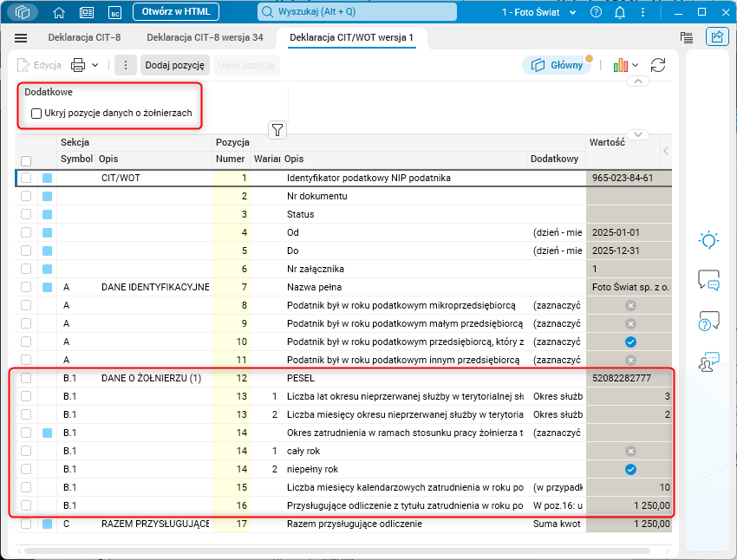The image size is (737, 560).
Task: Toggle the niepełny rok checked value
Action: [630, 469]
